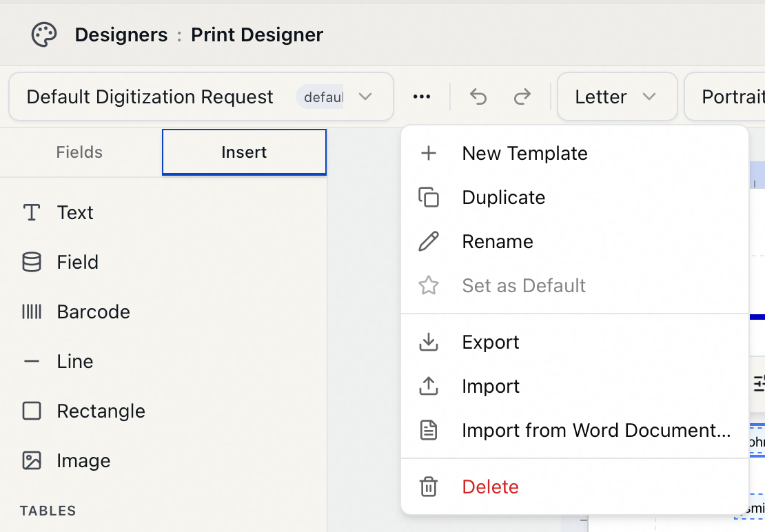Choose Duplicate from the menu
Viewport: 765px width, 532px height.
point(575,197)
